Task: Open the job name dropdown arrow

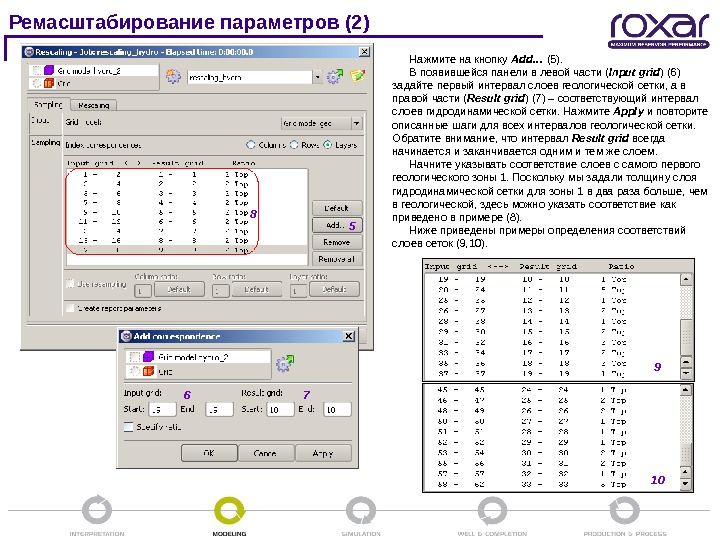Action: click(317, 77)
